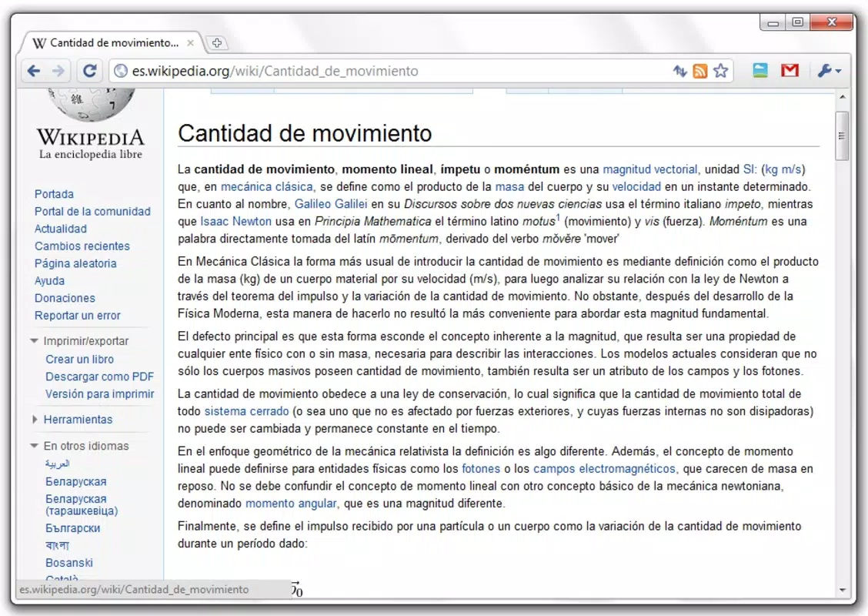Open the RSS feed icon in the address bar
The height and width of the screenshot is (616, 868).
[700, 71]
